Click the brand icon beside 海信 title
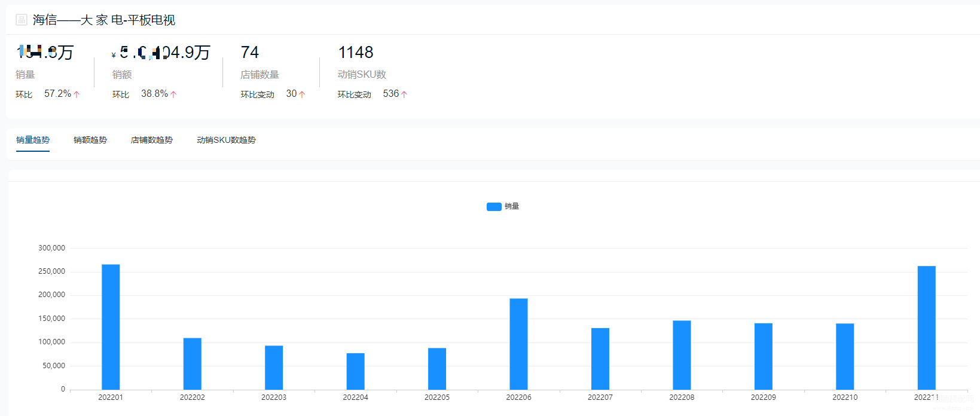 (22, 20)
